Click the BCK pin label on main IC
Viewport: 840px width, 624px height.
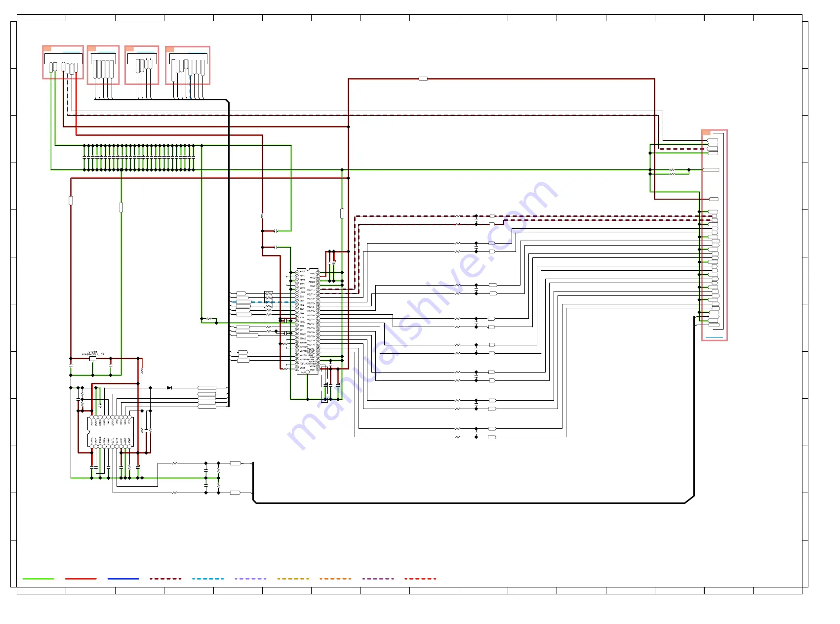click(302, 296)
